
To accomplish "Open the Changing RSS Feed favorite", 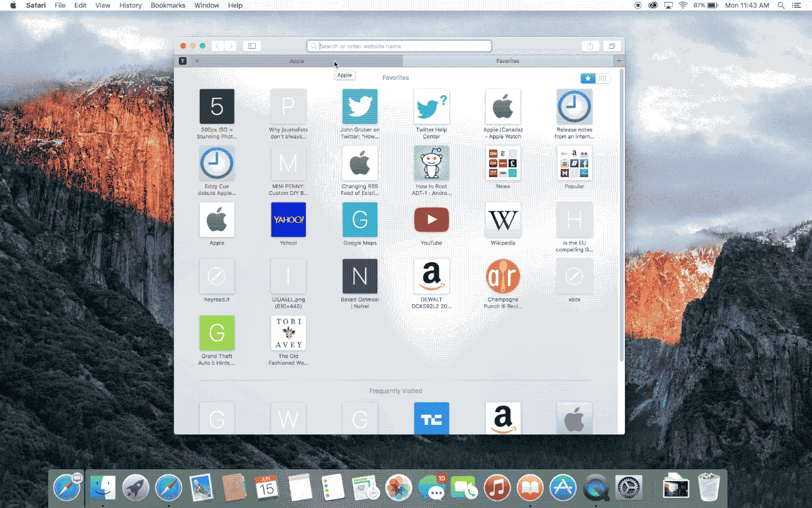I will click(360, 163).
